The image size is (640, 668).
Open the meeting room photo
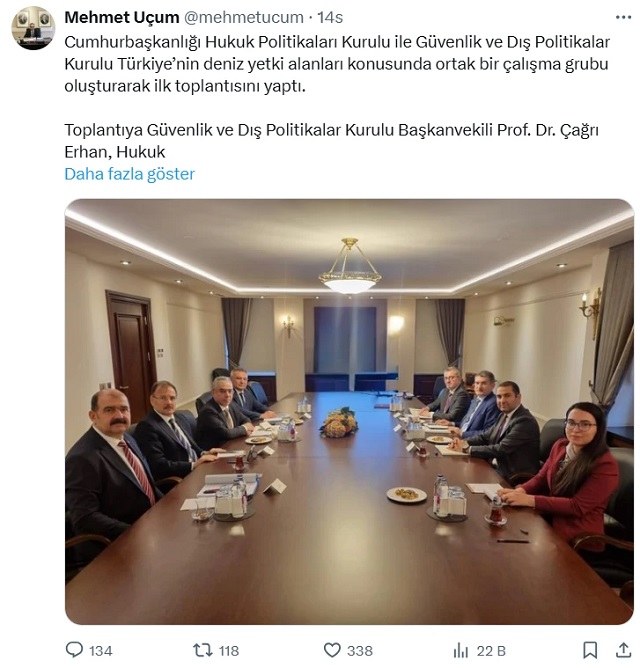349,412
